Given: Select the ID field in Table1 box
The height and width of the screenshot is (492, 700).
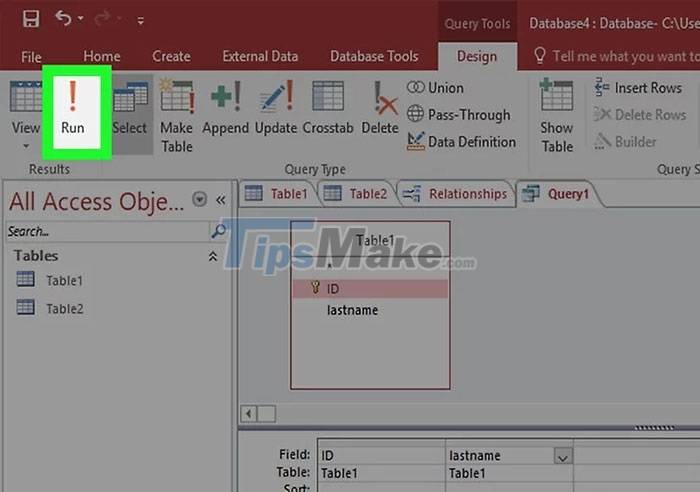Looking at the screenshot, I should (370, 289).
